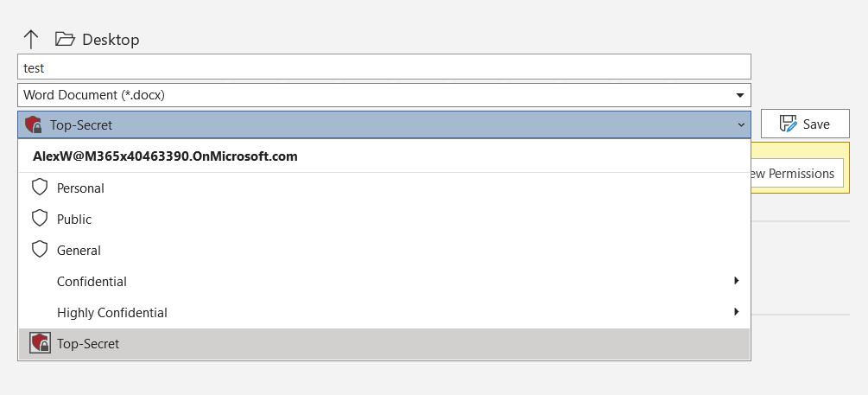Click the shield icon next to Public

40,219
